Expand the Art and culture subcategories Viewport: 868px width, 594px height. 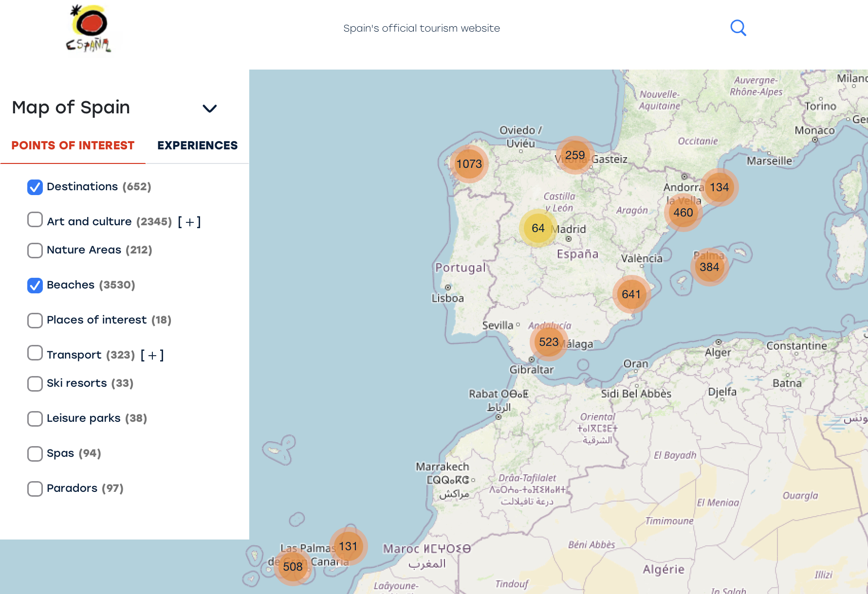click(x=189, y=221)
